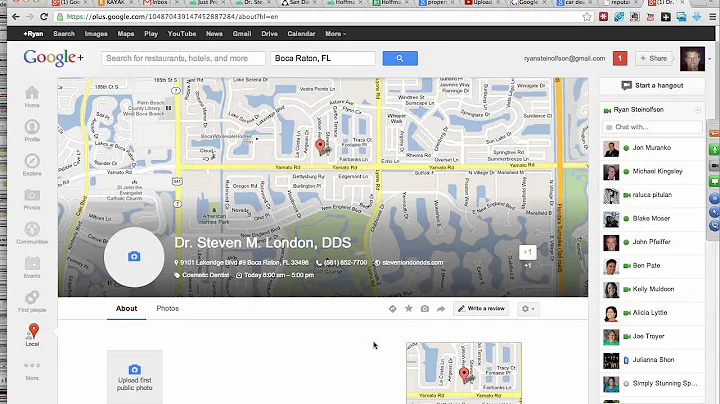Screen dimensions: 720x404
Task: Bookmark page with the star in address bar
Action: (587, 17)
